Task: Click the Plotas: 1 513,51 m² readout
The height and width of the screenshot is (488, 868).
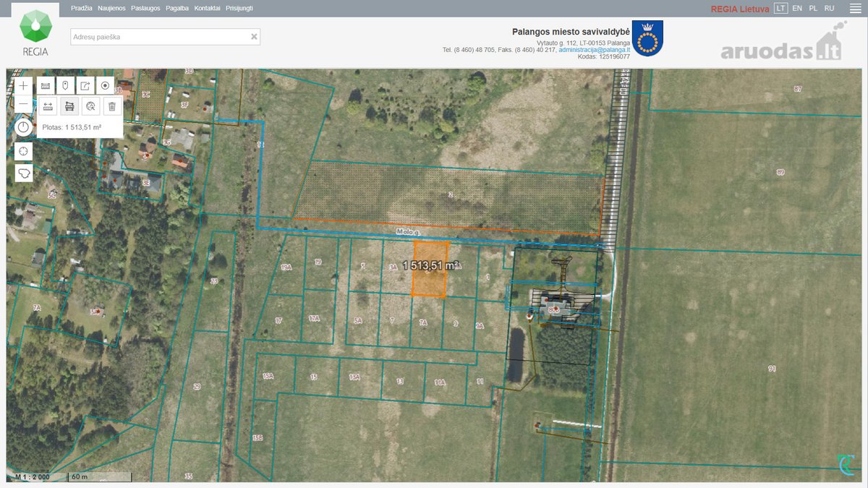Action: (x=72, y=127)
